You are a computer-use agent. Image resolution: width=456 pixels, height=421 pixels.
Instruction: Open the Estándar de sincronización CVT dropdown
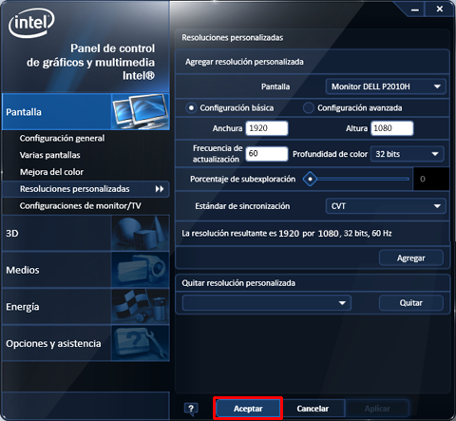(x=386, y=206)
